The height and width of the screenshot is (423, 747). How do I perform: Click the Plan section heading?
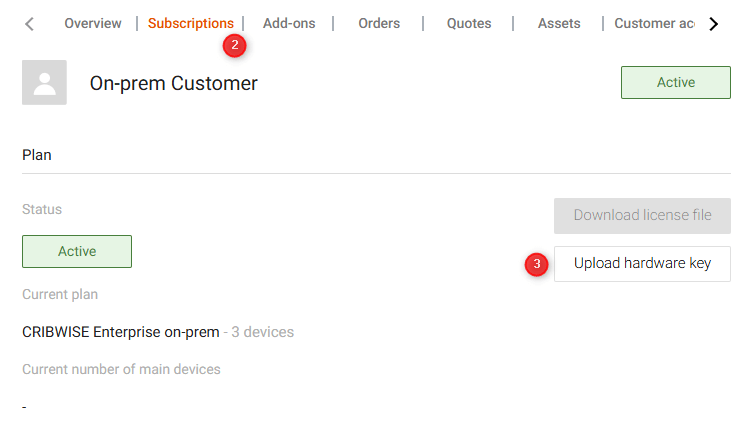point(37,155)
